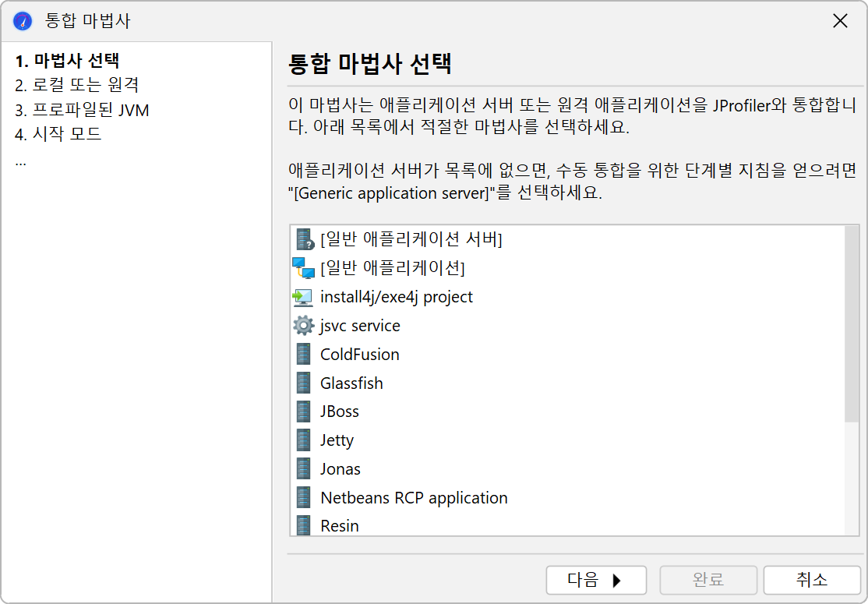This screenshot has height=604, width=868.
Task: Select Jetty in the list
Action: [567, 440]
